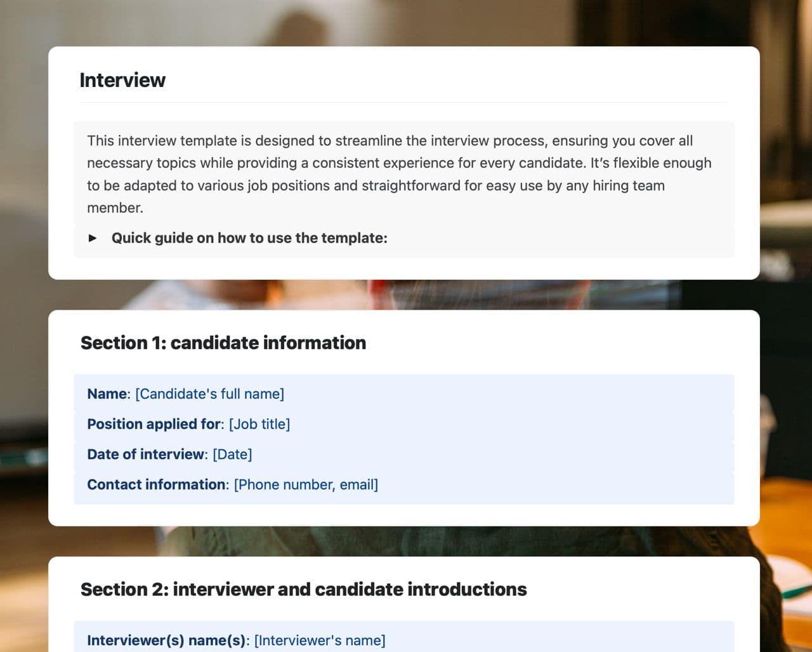812x652 pixels.
Task: Select the 'Section 1: candidate information' heading
Action: pos(223,343)
